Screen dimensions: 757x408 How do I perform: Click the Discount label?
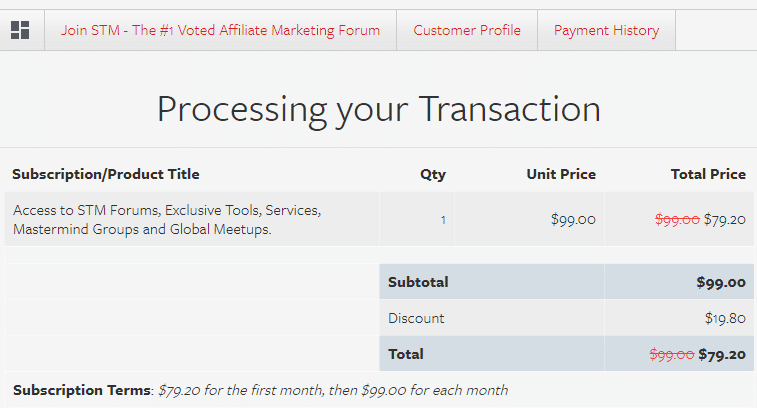click(416, 318)
